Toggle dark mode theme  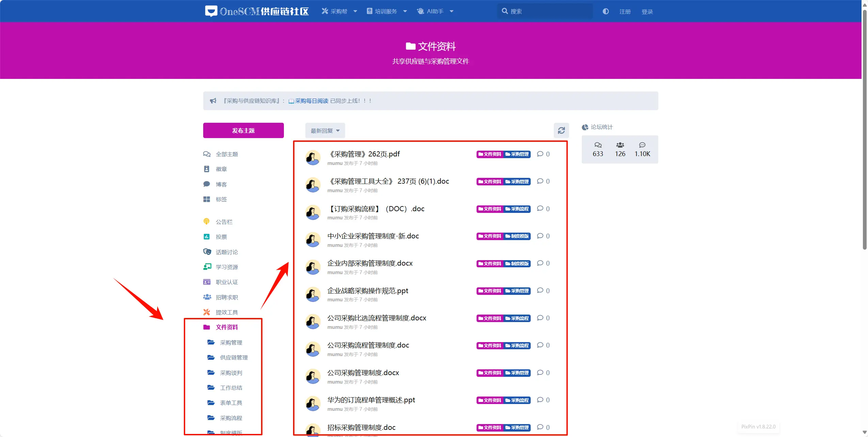coord(606,11)
